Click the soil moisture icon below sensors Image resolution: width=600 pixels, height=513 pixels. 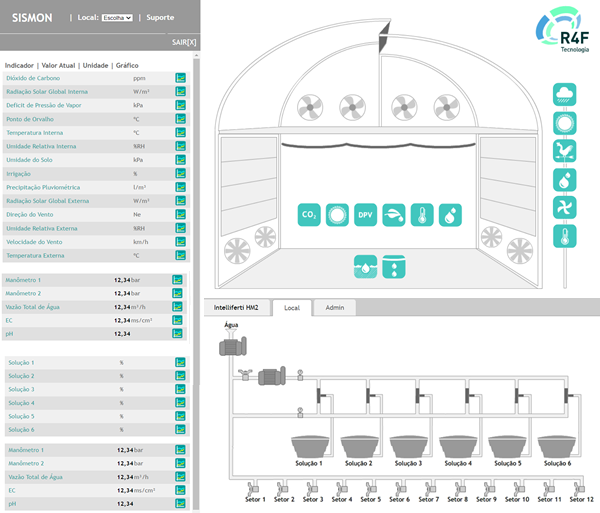(365, 267)
